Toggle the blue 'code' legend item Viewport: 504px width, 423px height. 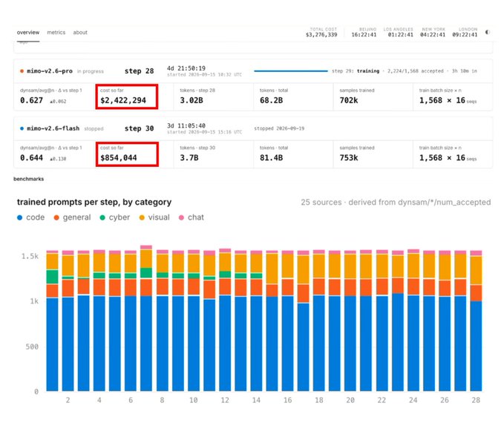(31, 217)
